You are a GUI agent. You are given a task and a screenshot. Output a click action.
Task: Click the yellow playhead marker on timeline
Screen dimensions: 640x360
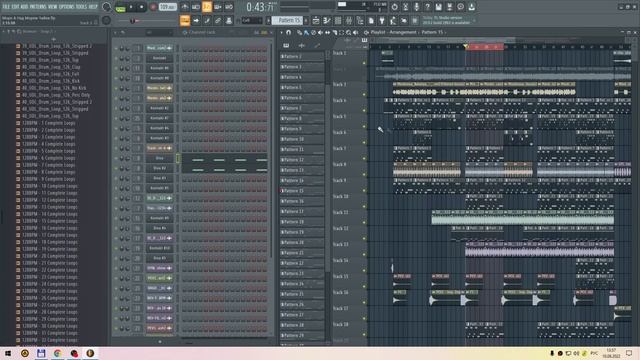(x=465, y=47)
